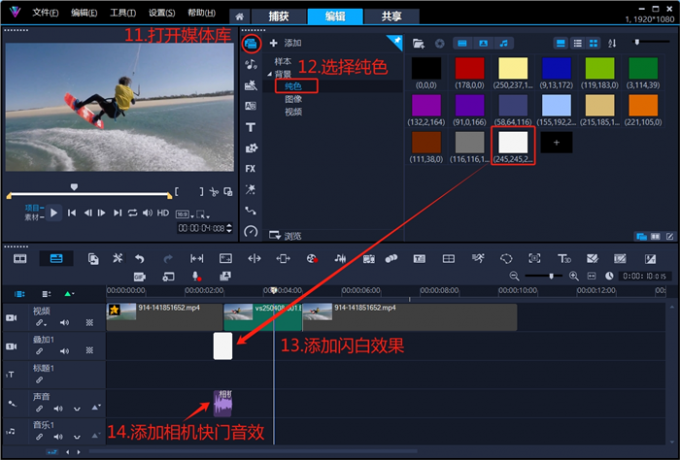The image size is (680, 460).
Task: Select the red (178,0,0) color swatch
Action: pos(470,68)
